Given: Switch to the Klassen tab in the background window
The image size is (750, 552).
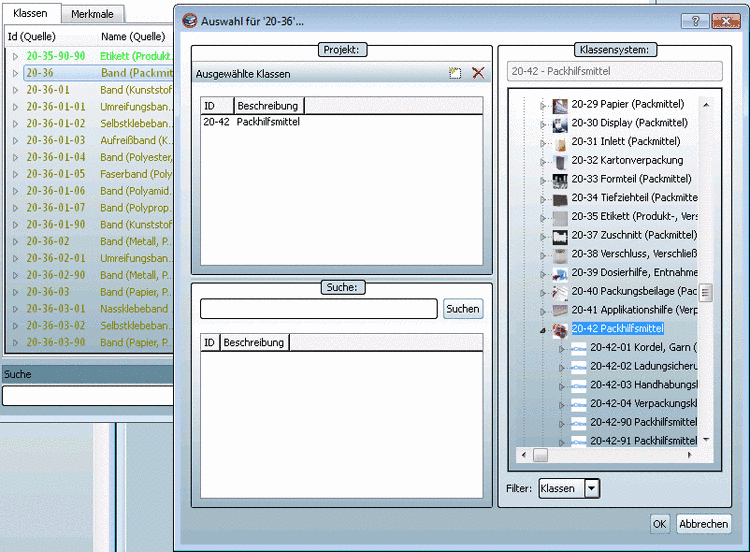Looking at the screenshot, I should tap(30, 13).
